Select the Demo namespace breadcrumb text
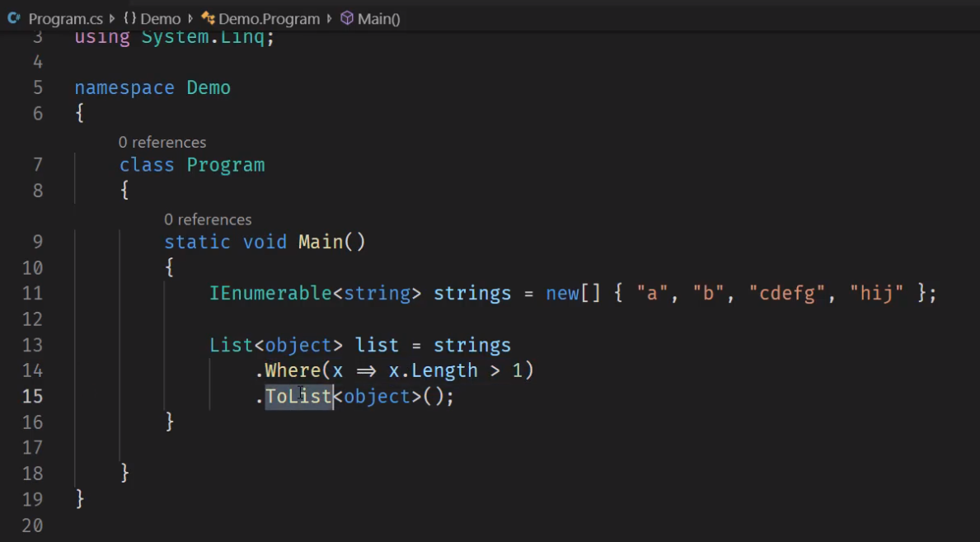The height and width of the screenshot is (542, 980). click(161, 18)
